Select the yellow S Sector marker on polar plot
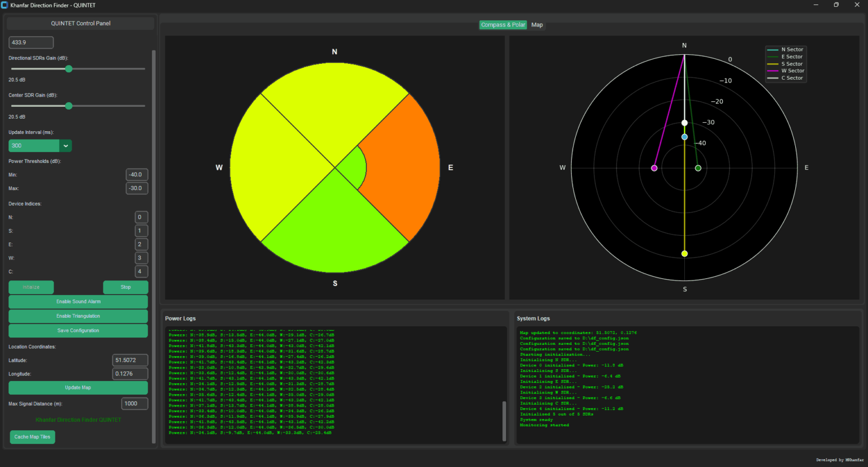Viewport: 868px width, 467px height. coord(684,254)
